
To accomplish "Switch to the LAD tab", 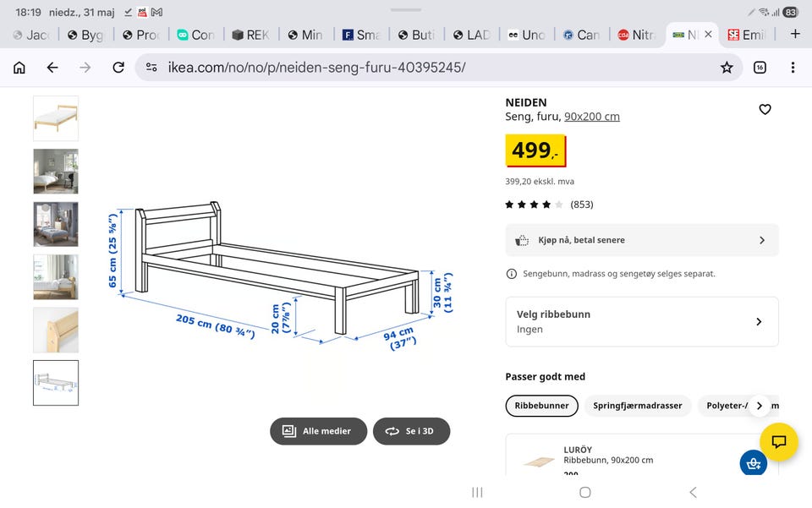I will pos(472,35).
